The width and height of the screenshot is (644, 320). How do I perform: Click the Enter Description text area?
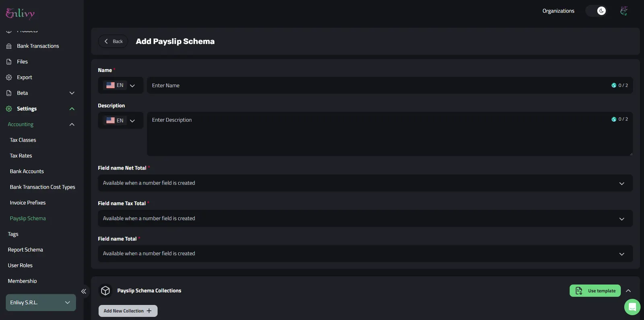pyautogui.click(x=390, y=134)
